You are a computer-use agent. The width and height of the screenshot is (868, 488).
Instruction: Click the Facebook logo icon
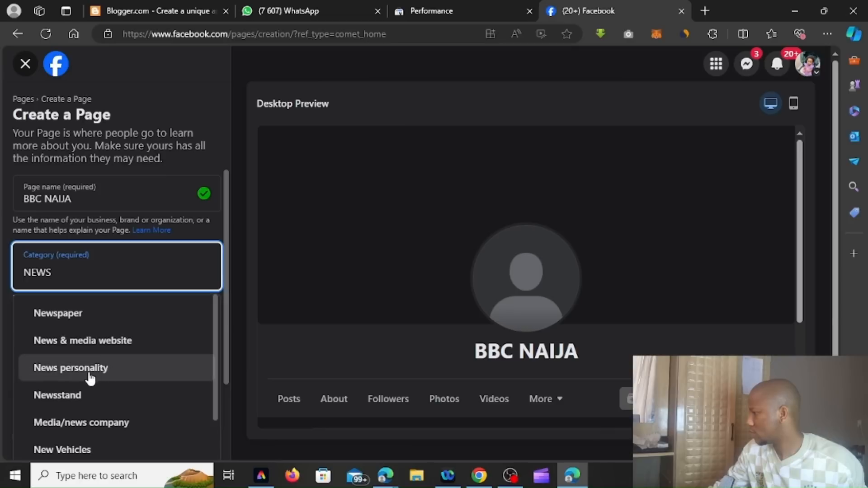(56, 64)
